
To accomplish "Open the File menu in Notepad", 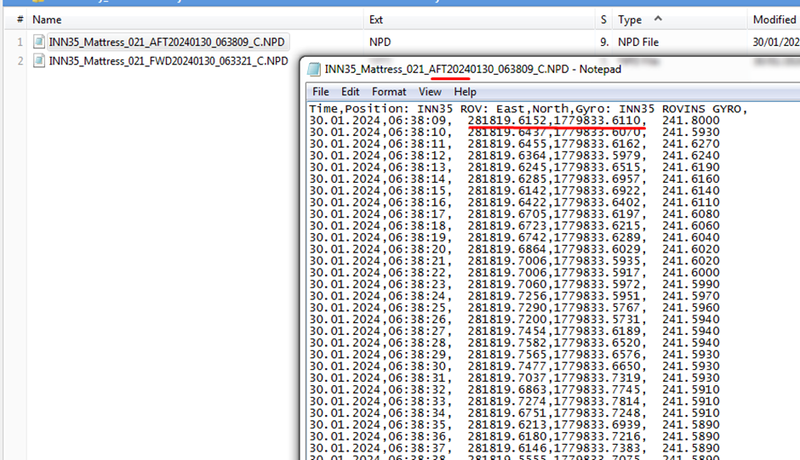I will tap(320, 92).
